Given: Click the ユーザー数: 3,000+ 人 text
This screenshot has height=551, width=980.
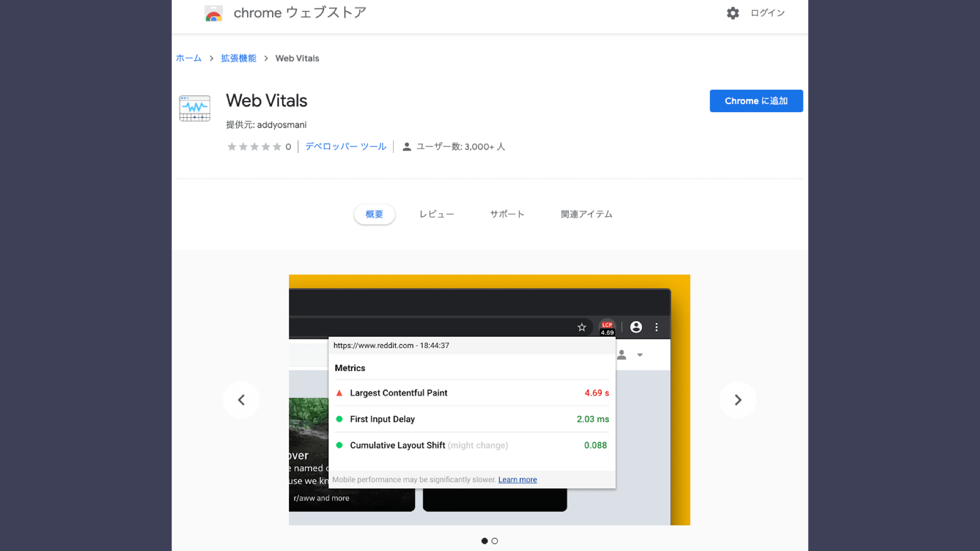Looking at the screenshot, I should (x=460, y=147).
